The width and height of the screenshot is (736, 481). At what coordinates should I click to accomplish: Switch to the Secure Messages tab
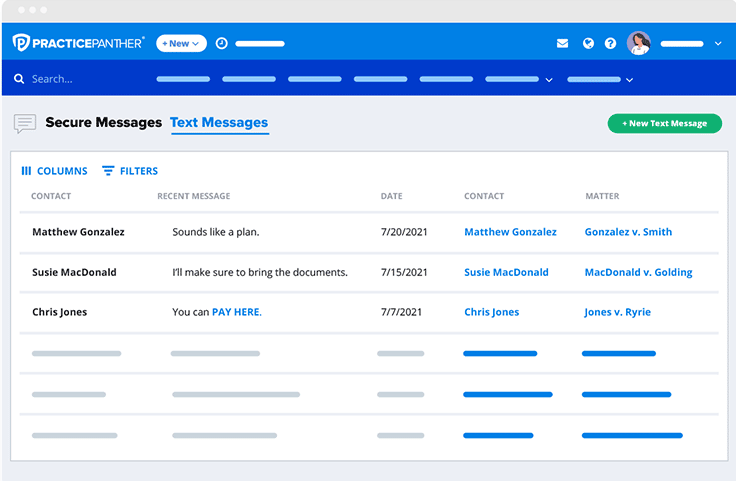[103, 122]
